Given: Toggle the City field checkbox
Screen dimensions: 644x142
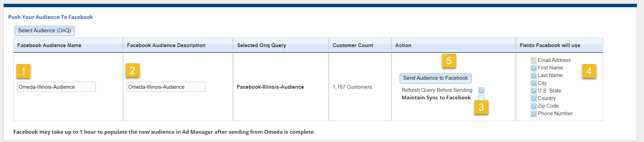Looking at the screenshot, I should 534,83.
